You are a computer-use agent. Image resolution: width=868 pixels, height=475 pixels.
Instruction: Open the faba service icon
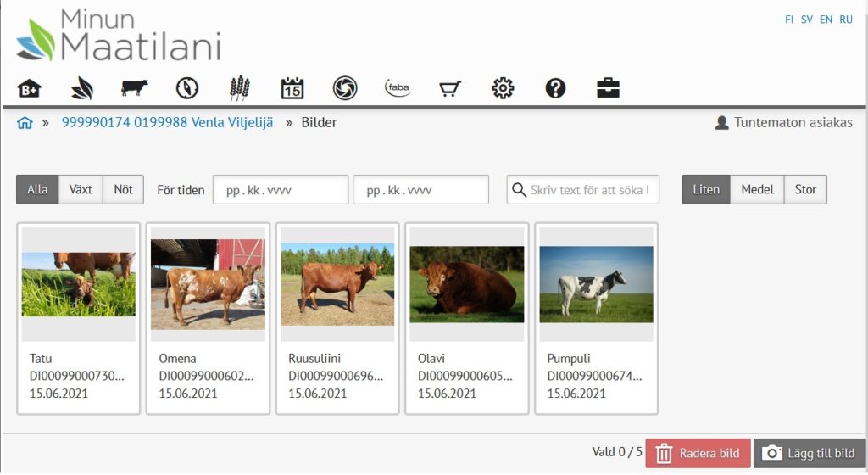(398, 88)
